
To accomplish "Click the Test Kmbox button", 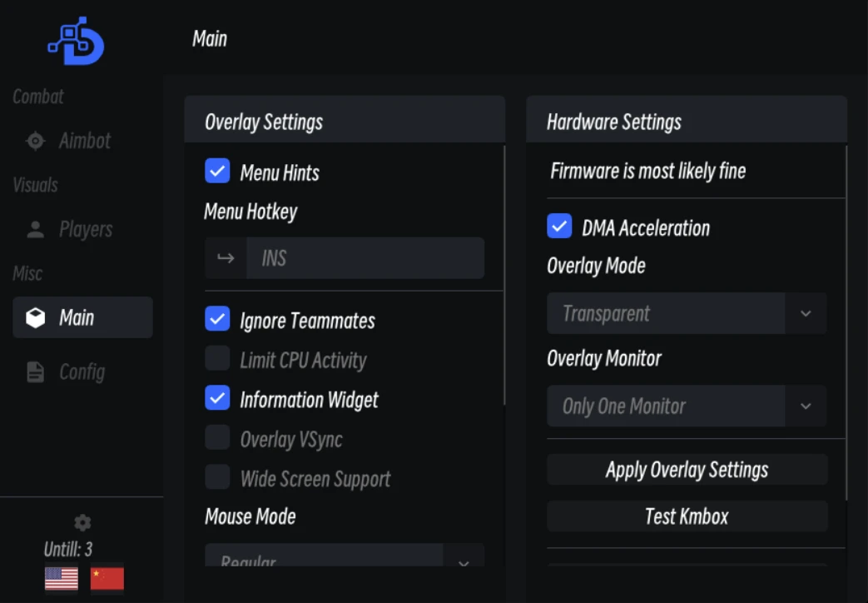I will tap(687, 516).
